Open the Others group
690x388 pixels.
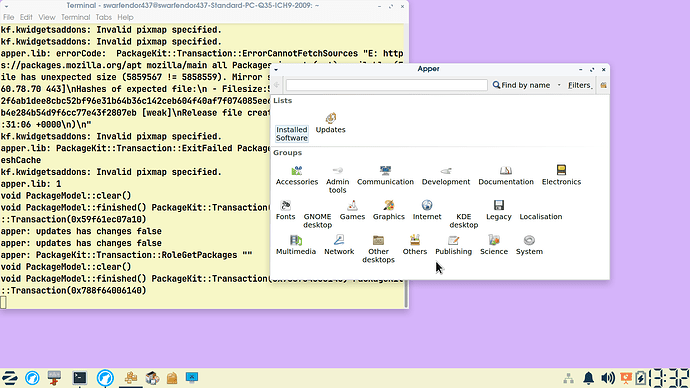[415, 245]
